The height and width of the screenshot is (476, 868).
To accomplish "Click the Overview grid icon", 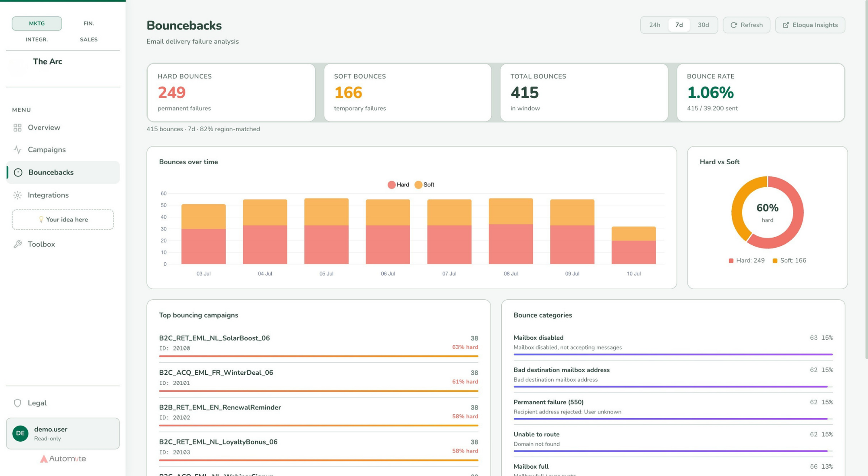I will point(17,128).
